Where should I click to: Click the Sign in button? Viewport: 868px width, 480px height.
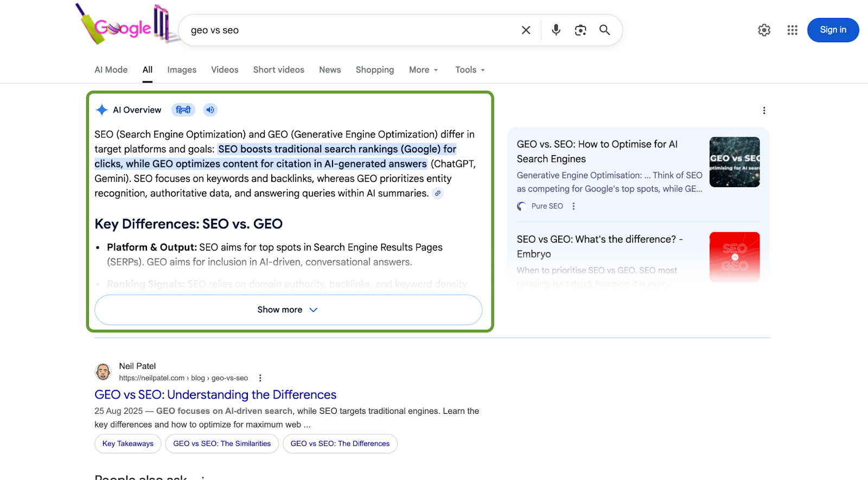click(x=833, y=30)
